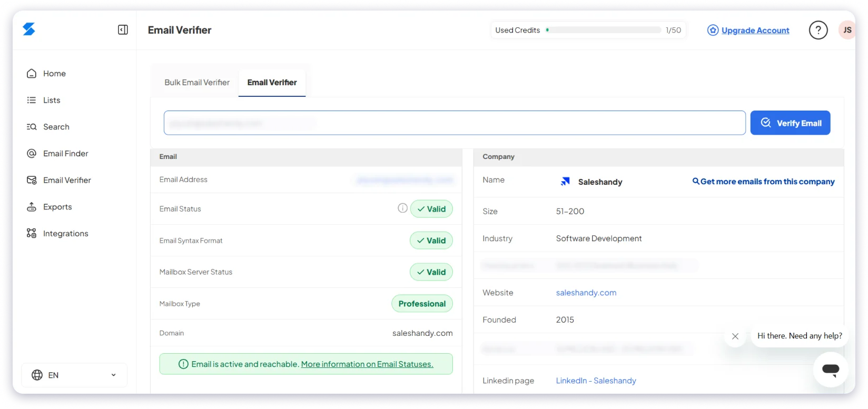Click the Email Verifier envelope icon

32,180
